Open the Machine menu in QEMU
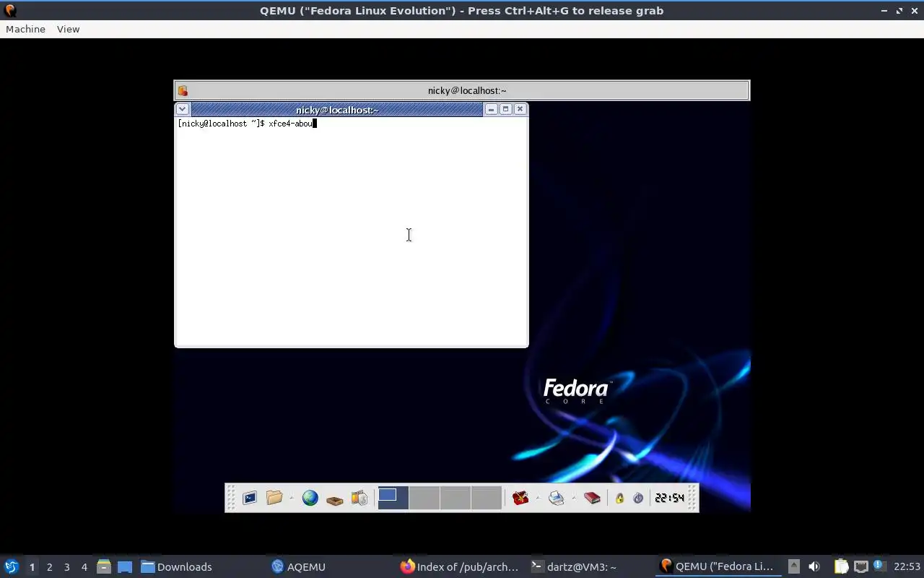The width and height of the screenshot is (924, 578). click(25, 29)
